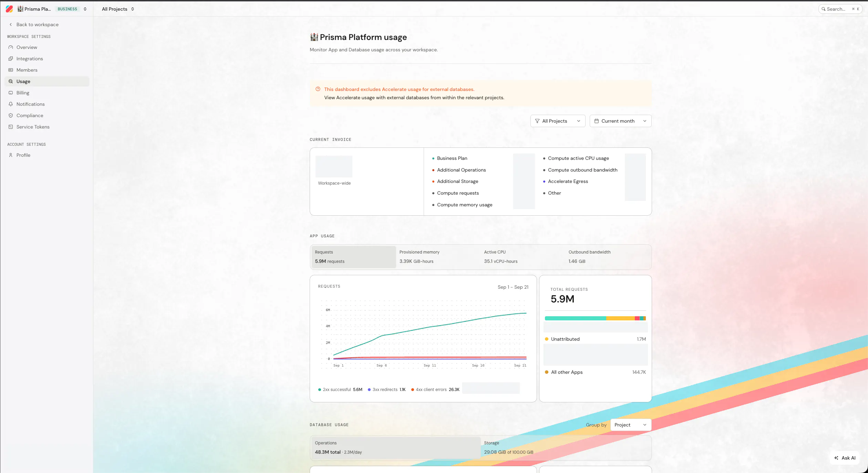Open the Current month date range dropdown
Viewport: 868px width, 473px height.
point(620,121)
